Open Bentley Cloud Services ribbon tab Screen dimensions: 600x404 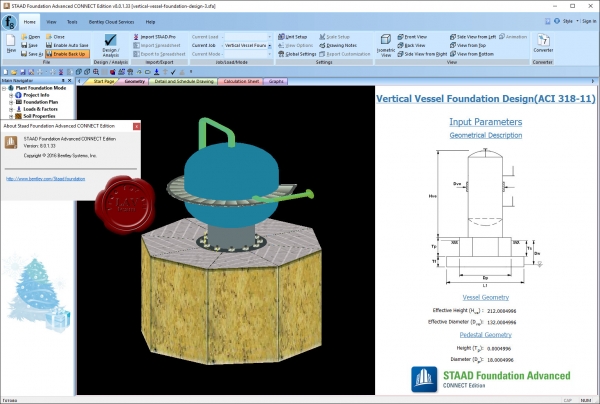[111, 22]
